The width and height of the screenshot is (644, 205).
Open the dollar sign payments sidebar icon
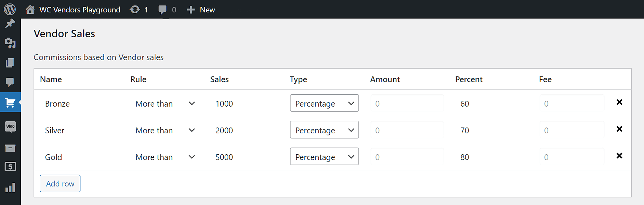pyautogui.click(x=10, y=167)
